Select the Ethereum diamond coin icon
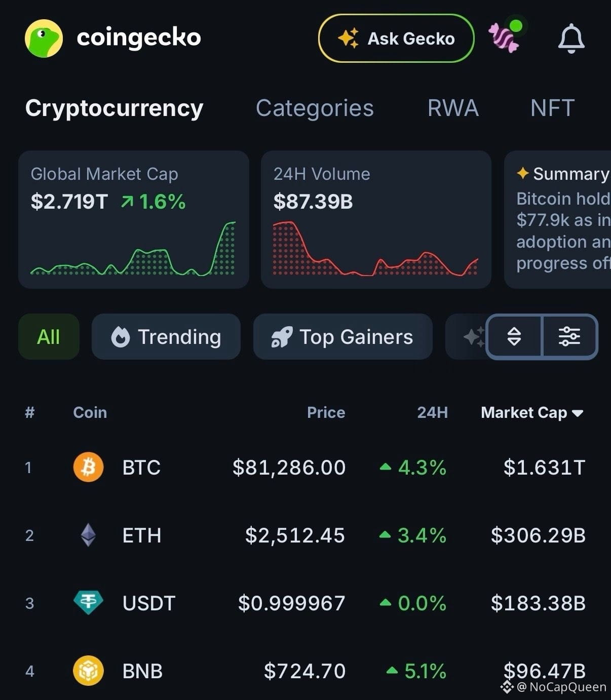611x700 pixels. [88, 535]
